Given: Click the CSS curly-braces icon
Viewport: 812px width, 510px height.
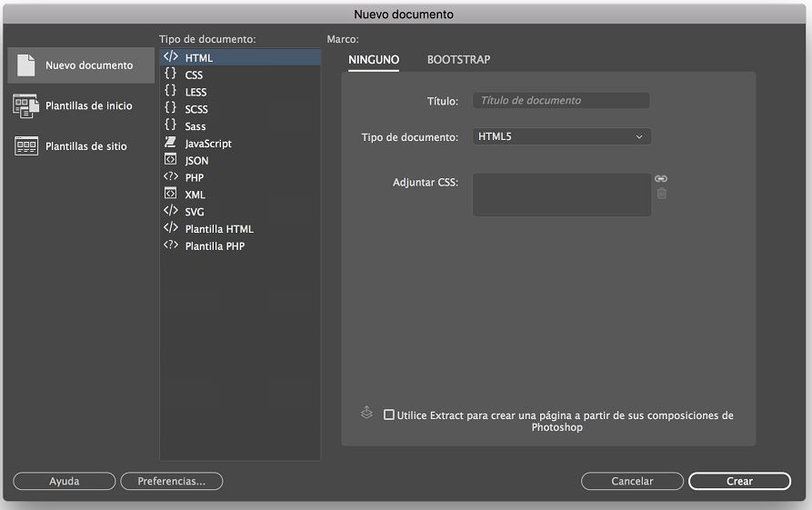Looking at the screenshot, I should (x=170, y=74).
